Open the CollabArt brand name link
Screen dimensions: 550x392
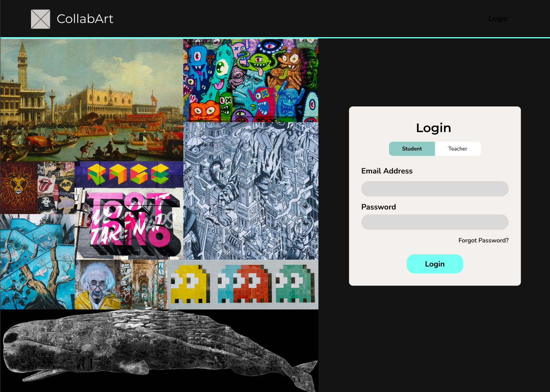coord(85,19)
